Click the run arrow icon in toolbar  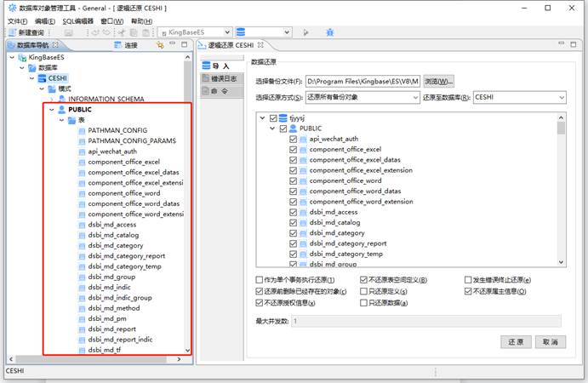tap(305, 32)
